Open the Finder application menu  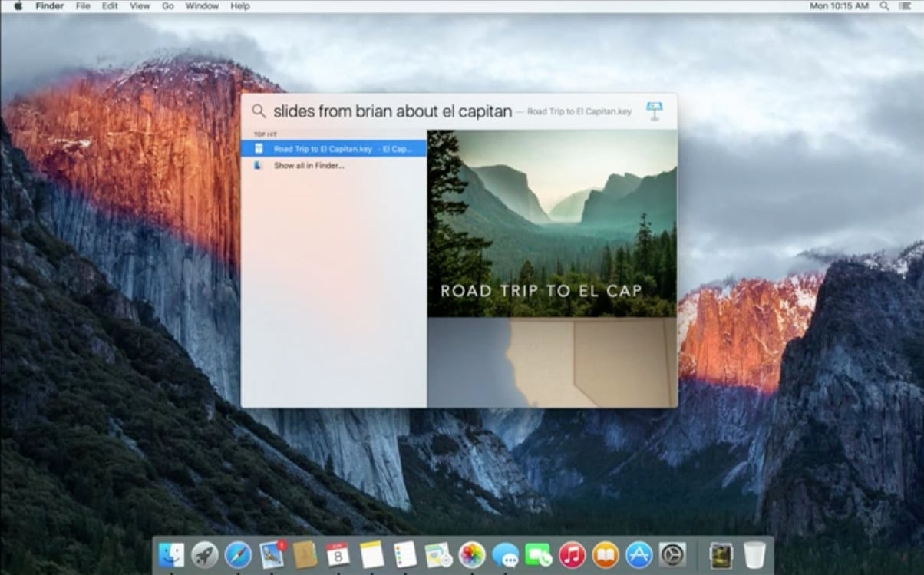click(x=50, y=5)
